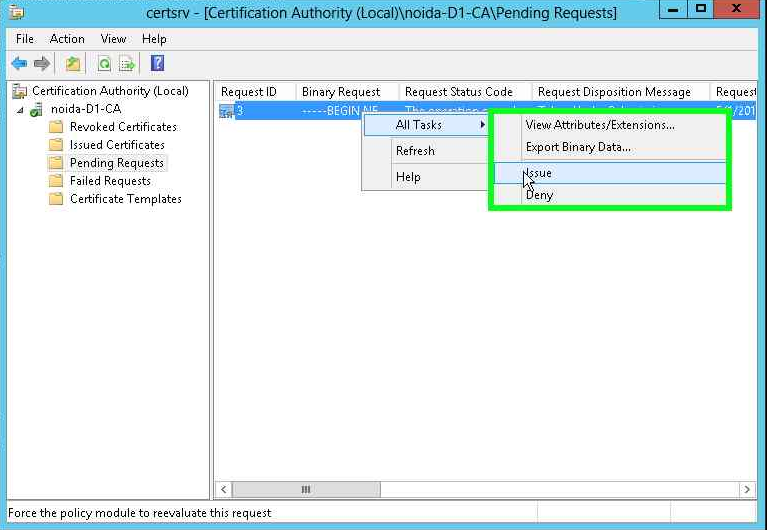Viewport: 767px width, 530px height.
Task: Select View Attributes/Extensions... submenu item
Action: (x=609, y=125)
